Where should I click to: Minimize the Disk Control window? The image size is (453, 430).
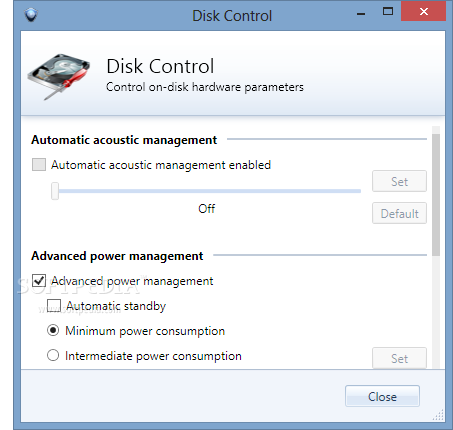click(x=361, y=14)
